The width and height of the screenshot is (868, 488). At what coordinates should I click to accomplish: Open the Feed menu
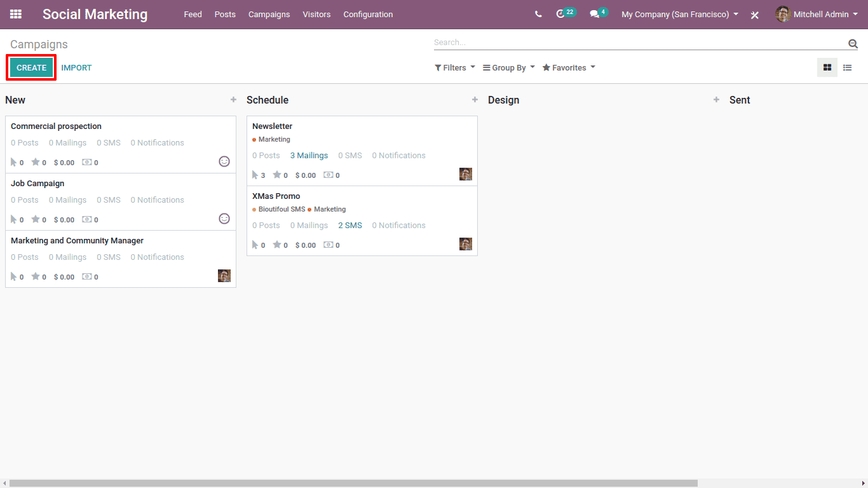(x=193, y=14)
